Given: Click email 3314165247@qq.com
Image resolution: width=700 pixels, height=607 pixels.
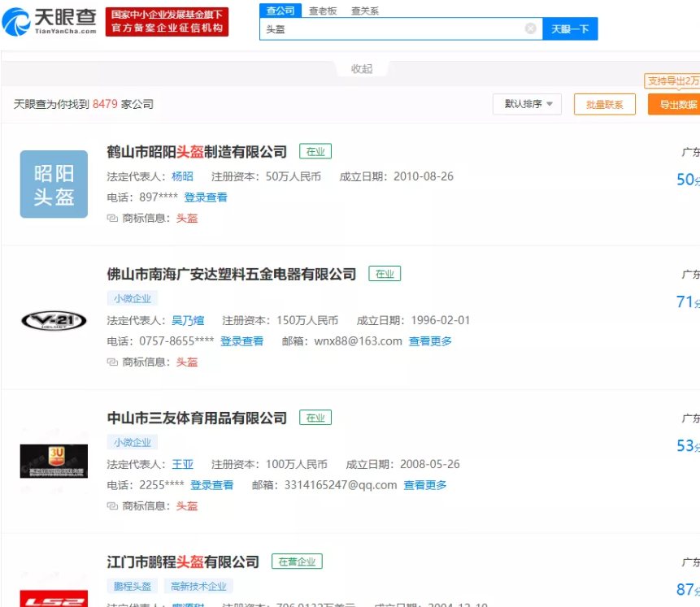Looking at the screenshot, I should click(x=341, y=485).
